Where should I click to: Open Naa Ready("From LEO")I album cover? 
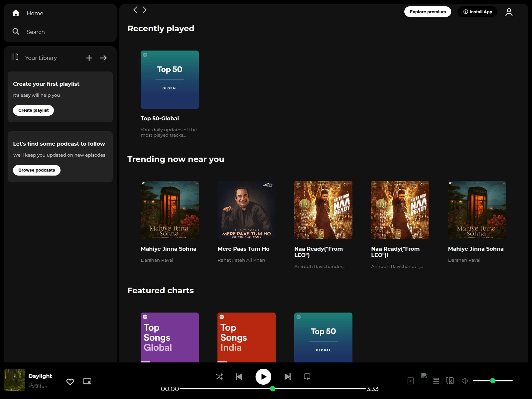click(400, 210)
